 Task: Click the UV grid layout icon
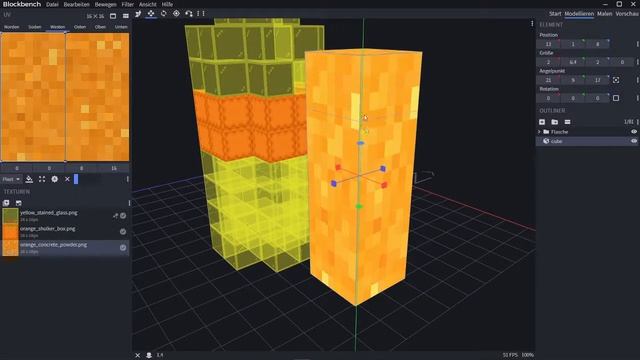click(x=125, y=16)
